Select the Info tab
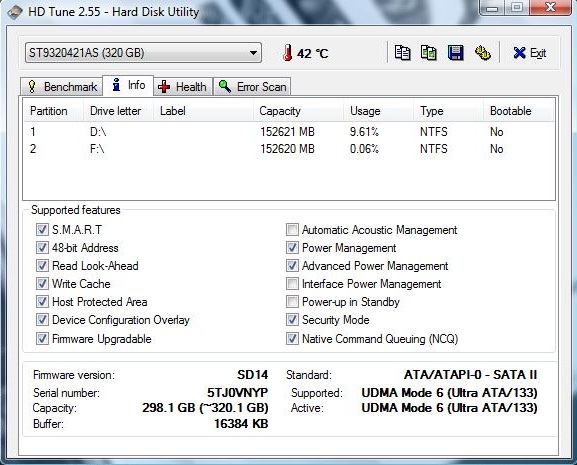 click(x=128, y=85)
